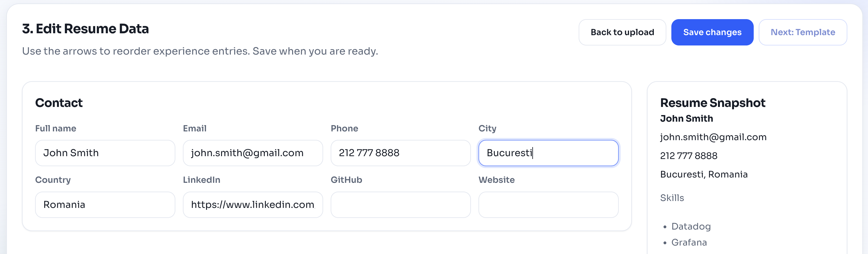Click the phone number in Resume Snapshot

[688, 156]
